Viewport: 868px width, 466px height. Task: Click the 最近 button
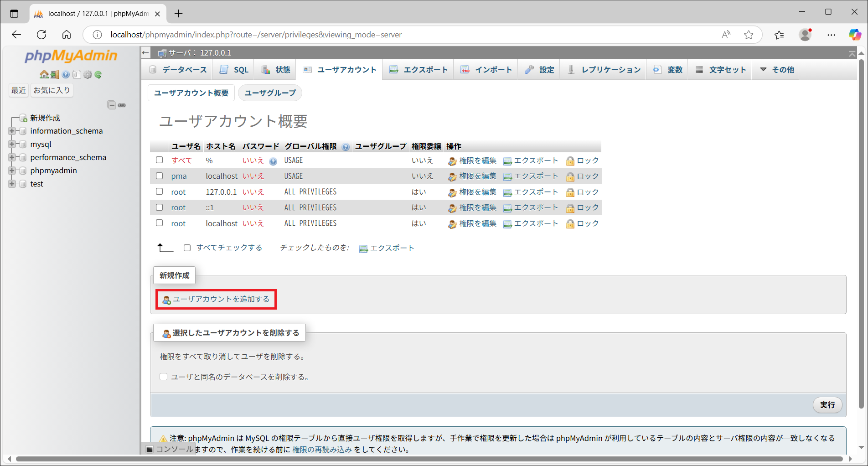[x=19, y=90]
